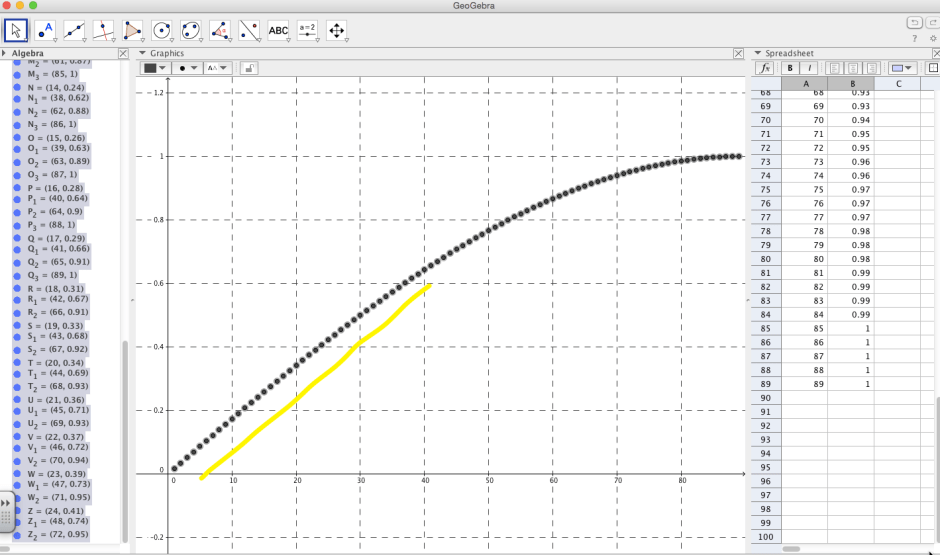Hide point Q in the Algebra list

(18, 238)
